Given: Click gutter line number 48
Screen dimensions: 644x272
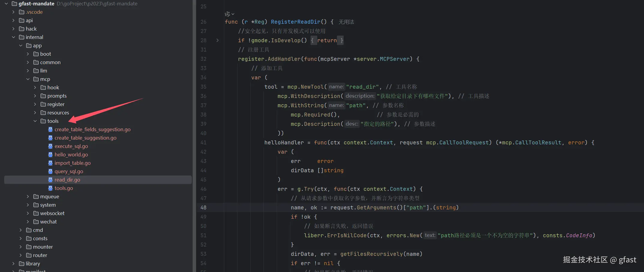Looking at the screenshot, I should [x=203, y=208].
